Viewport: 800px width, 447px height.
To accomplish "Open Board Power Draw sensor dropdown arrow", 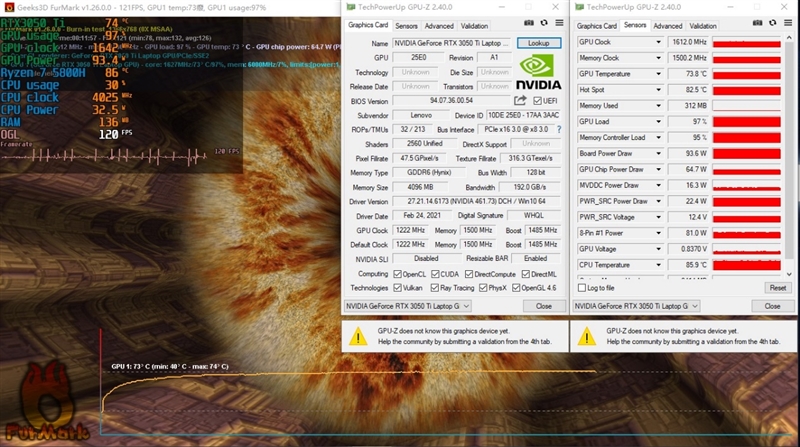I will coord(658,153).
